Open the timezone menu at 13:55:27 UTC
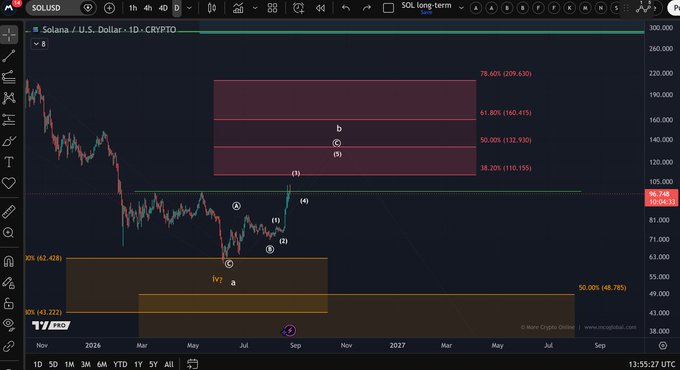 point(652,364)
